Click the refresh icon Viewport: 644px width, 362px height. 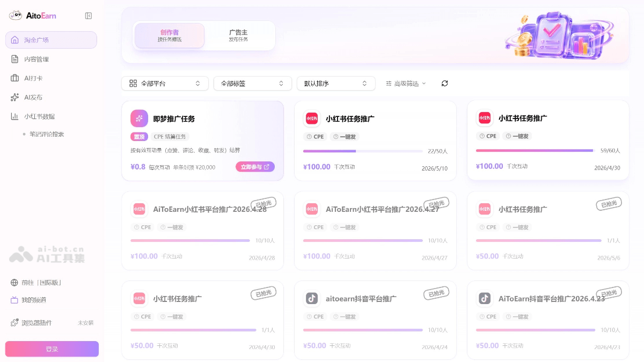pyautogui.click(x=444, y=84)
